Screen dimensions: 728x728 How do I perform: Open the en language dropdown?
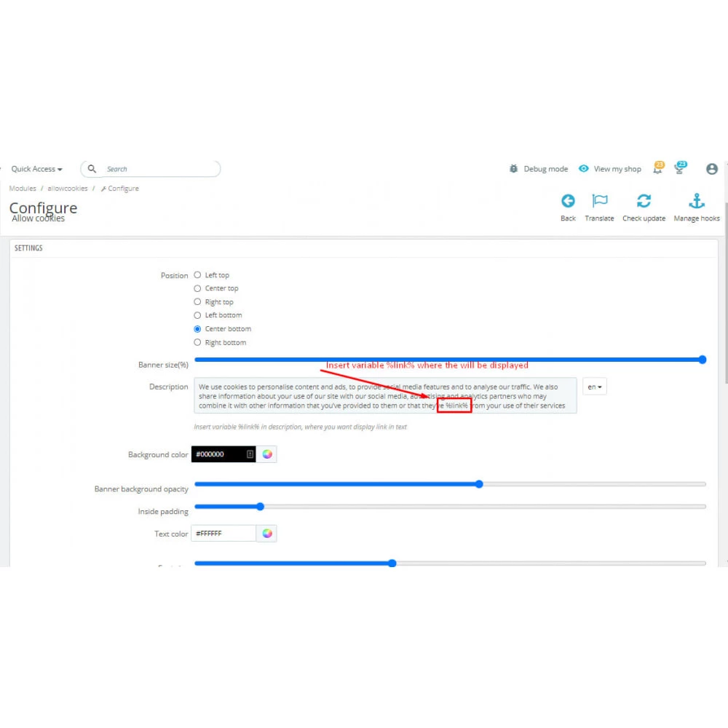tap(594, 387)
